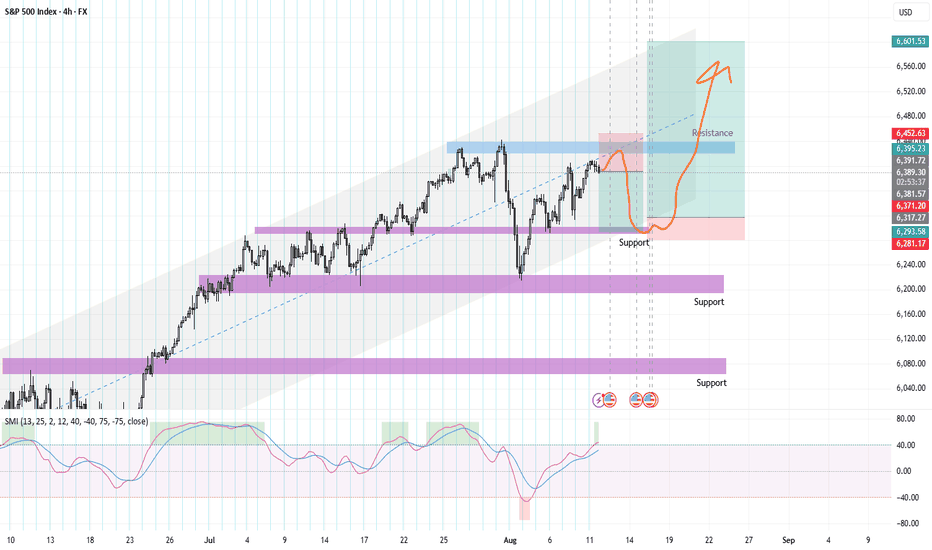
Task: Open the last US flag economic event icon
Action: point(650,400)
